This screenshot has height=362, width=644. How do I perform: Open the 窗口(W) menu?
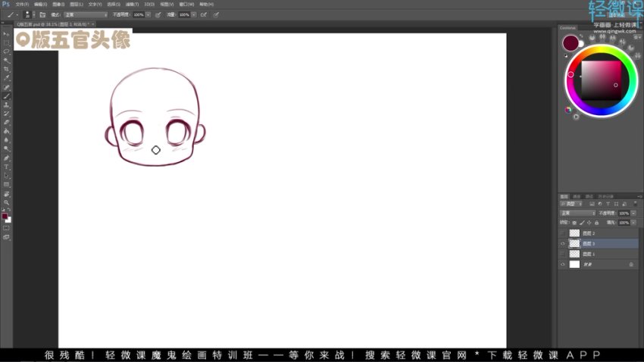[186, 4]
